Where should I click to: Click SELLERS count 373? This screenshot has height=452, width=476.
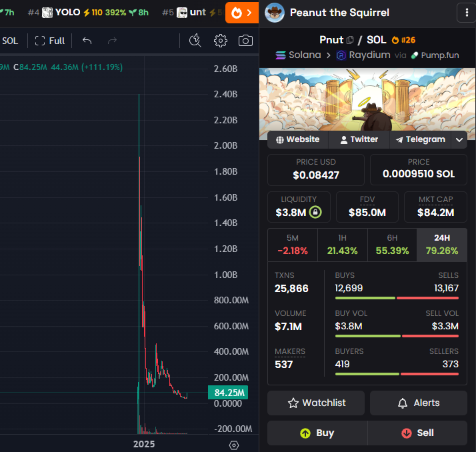click(x=451, y=364)
